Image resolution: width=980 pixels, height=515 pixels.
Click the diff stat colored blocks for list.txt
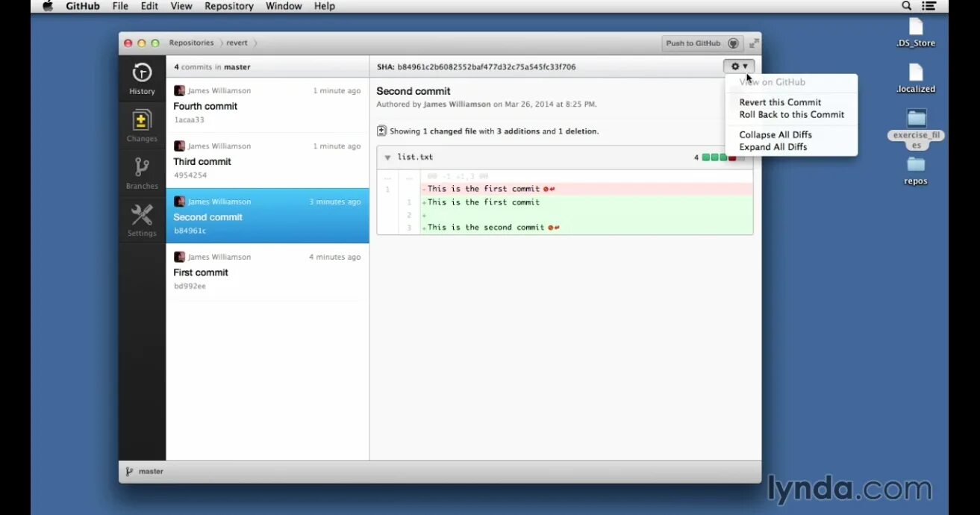click(722, 157)
